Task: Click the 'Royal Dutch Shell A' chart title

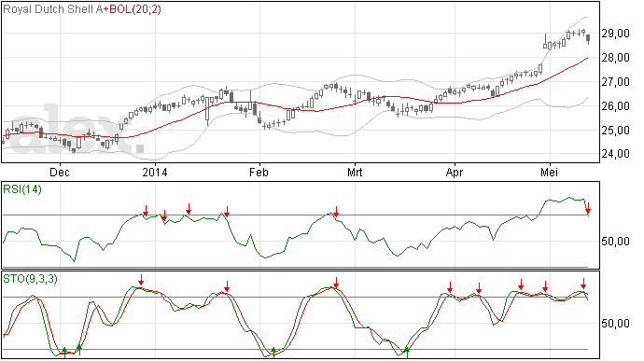Action: (52, 9)
